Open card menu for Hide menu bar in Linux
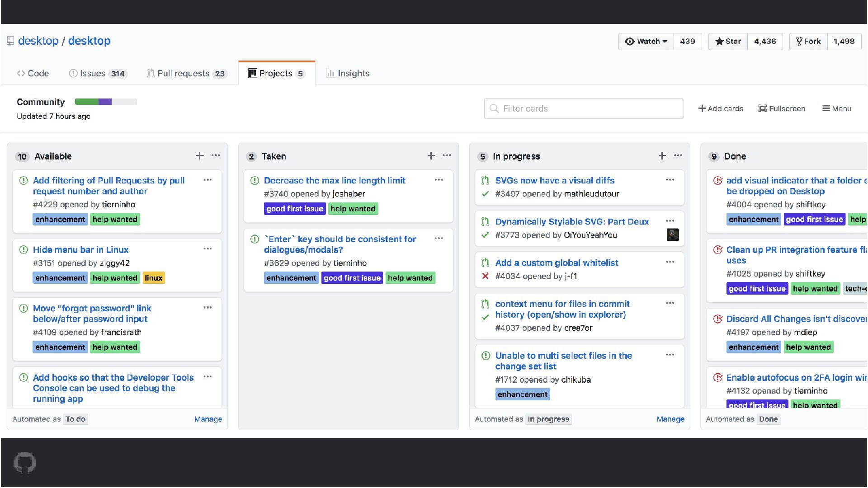The height and width of the screenshot is (488, 868). (x=208, y=249)
